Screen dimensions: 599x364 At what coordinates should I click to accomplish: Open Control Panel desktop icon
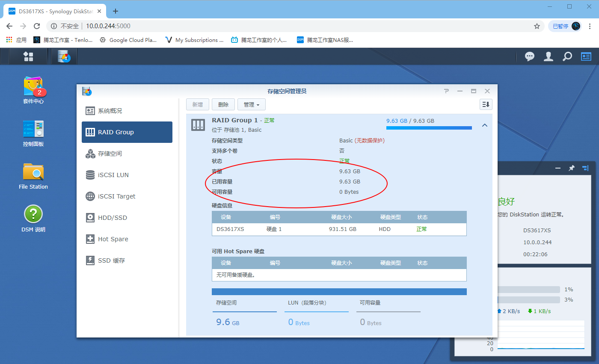pos(33,133)
